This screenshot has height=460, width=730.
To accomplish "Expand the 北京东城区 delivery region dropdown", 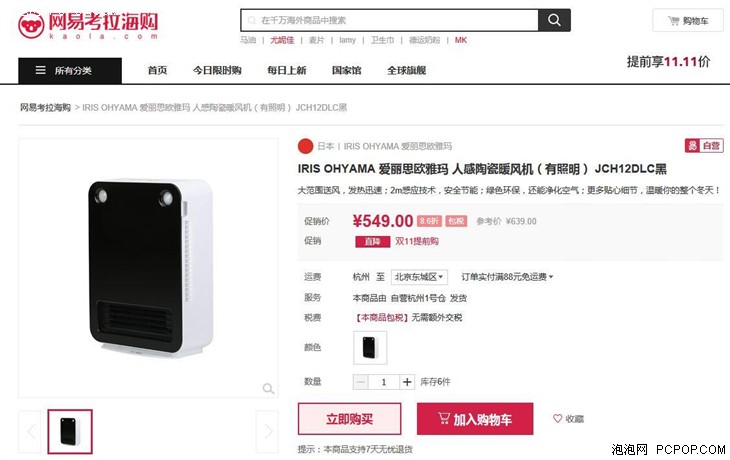I will (x=419, y=277).
